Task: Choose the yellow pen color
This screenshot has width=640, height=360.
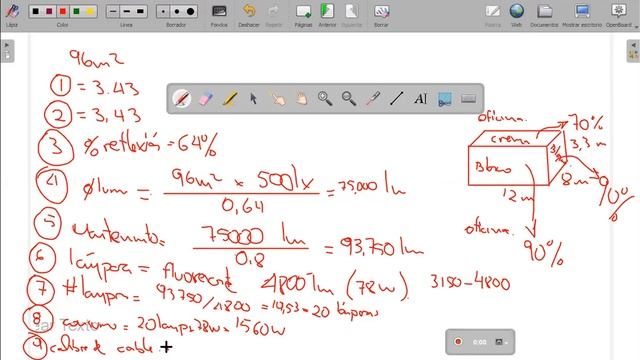Action: (x=90, y=11)
